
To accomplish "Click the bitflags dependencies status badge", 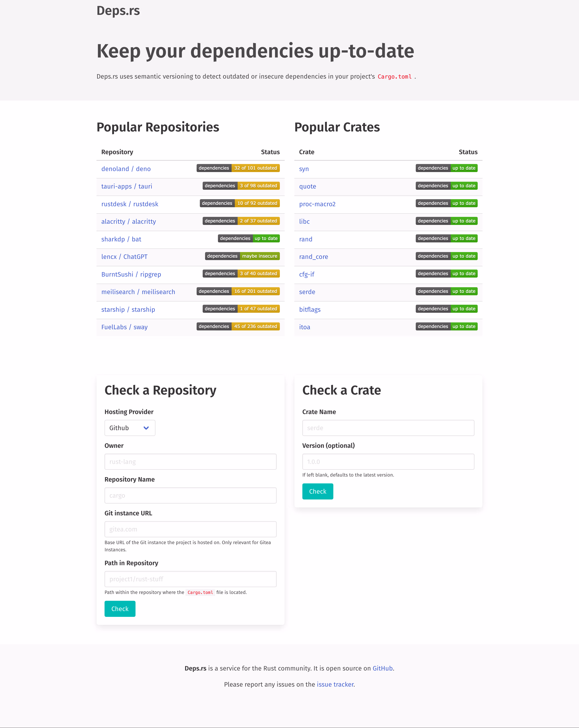I will tap(447, 309).
